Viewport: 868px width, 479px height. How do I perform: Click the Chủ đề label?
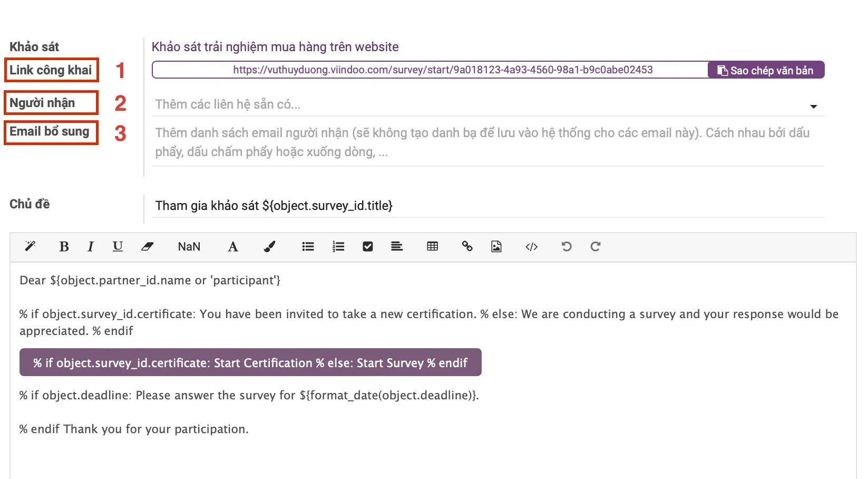click(30, 204)
